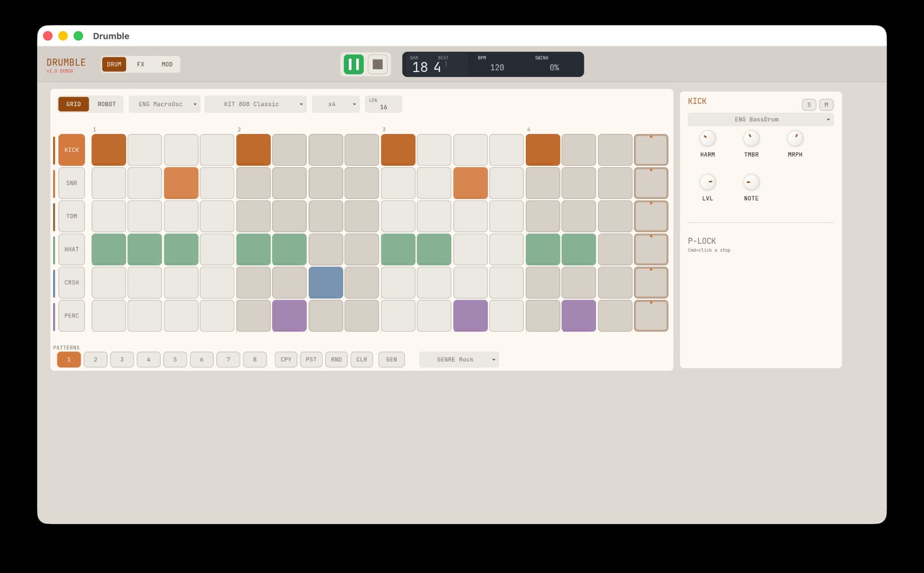Click the CPY pattern copy icon

286,359
